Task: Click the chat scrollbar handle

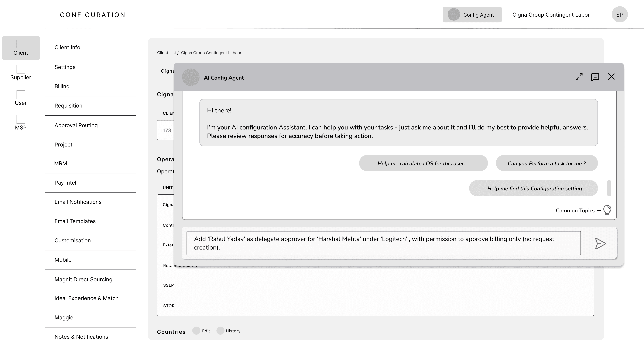Action: 609,188
